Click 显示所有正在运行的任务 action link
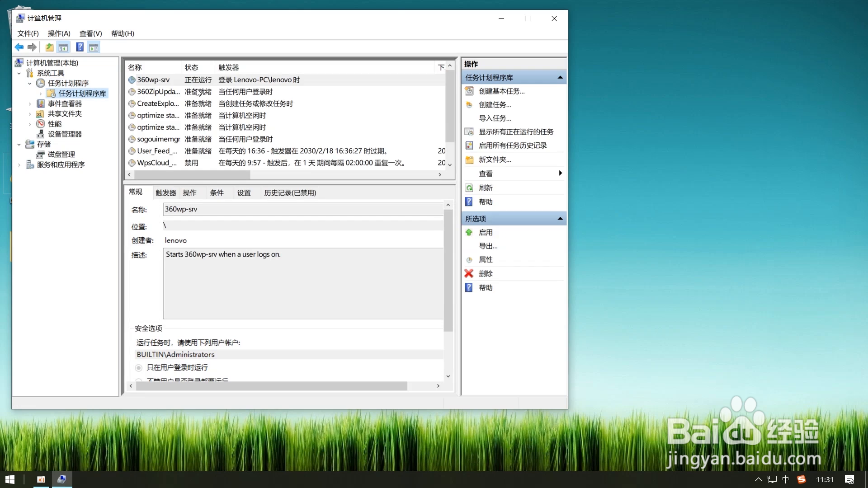Image resolution: width=868 pixels, height=488 pixels. pos(516,131)
